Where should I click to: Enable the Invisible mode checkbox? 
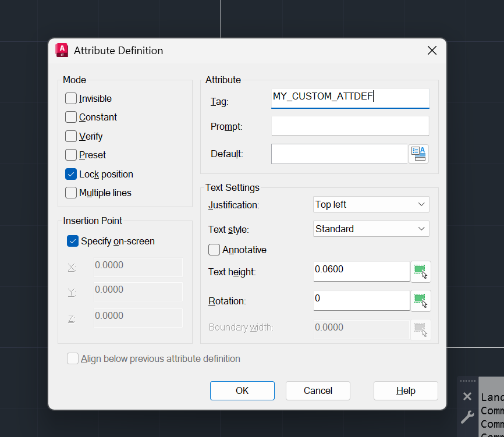(71, 98)
